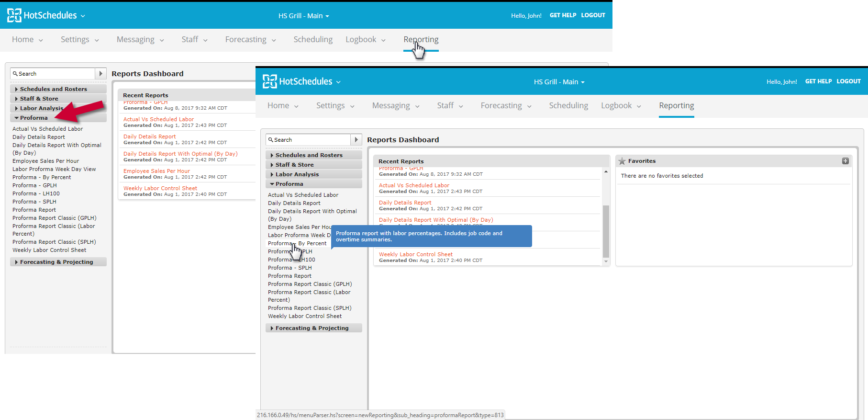
Task: Click the Search field in the front window
Action: (308, 139)
